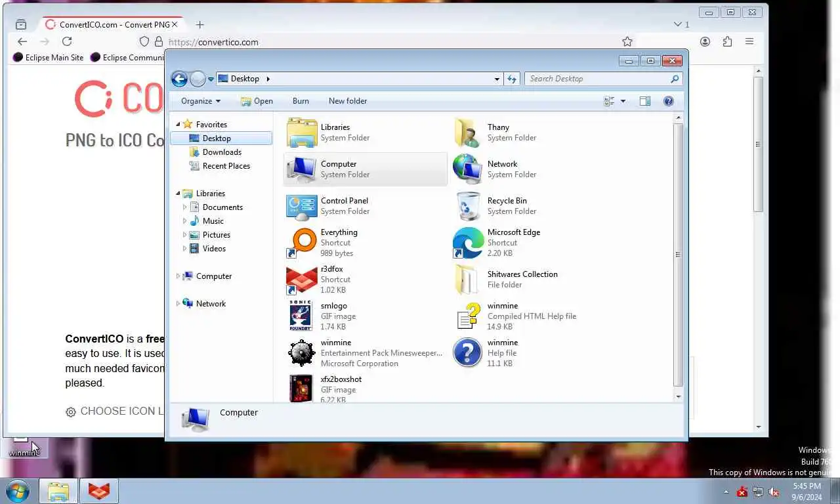This screenshot has width=840, height=504.
Task: Select the Network system folder icon
Action: [467, 169]
